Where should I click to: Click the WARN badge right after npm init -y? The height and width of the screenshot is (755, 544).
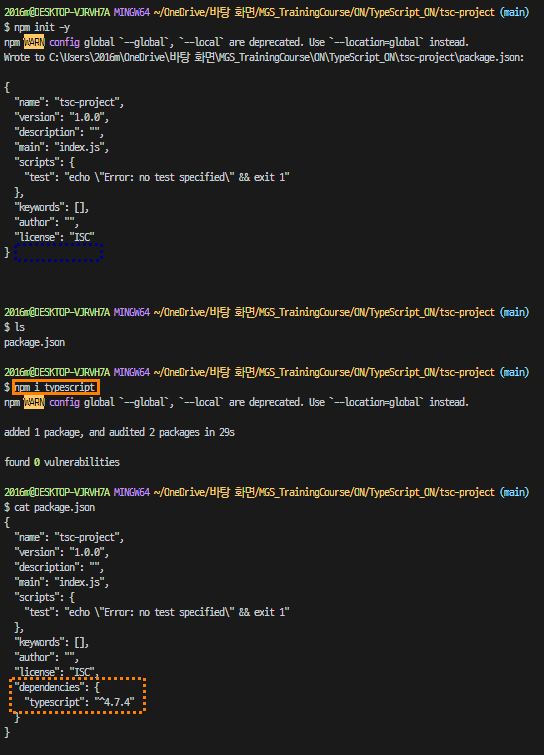click(34, 42)
